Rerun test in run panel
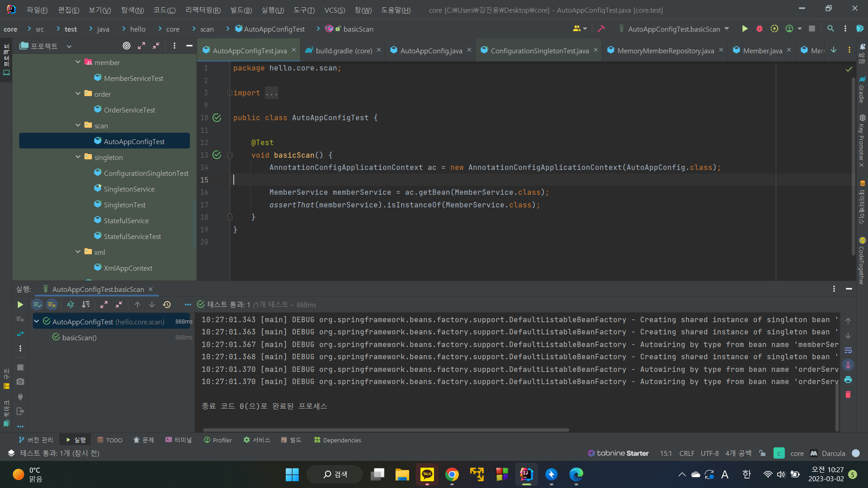This screenshot has height=488, width=868. (20, 305)
